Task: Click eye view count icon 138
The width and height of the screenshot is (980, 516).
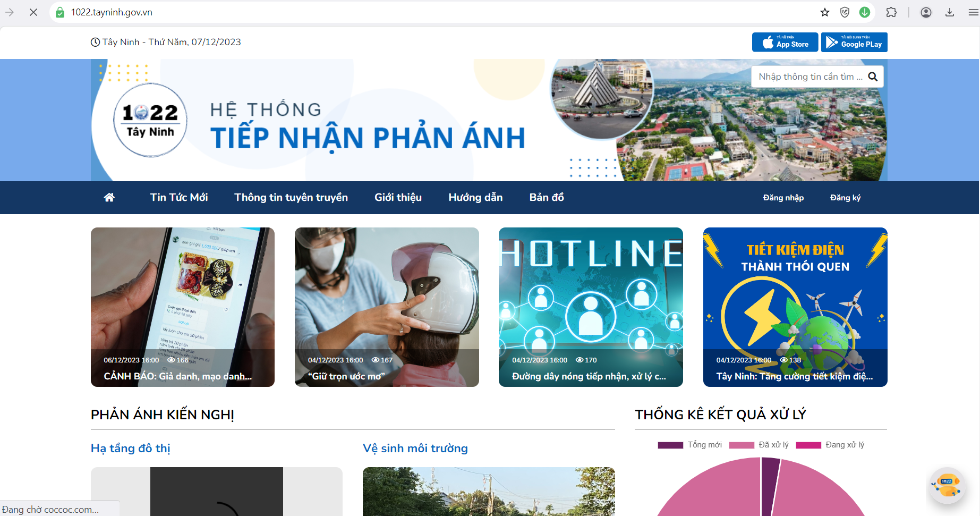Action: coord(783,360)
